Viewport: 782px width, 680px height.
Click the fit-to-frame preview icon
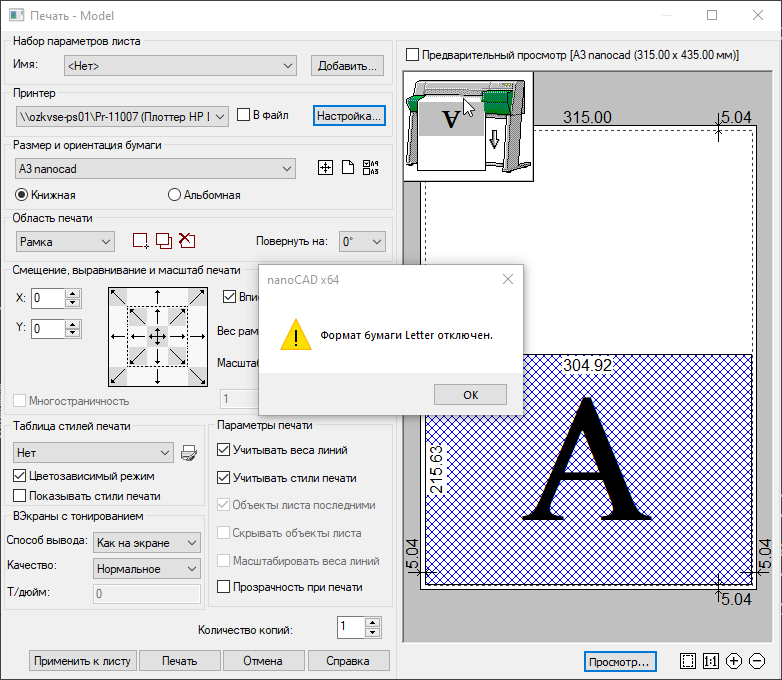click(x=687, y=661)
